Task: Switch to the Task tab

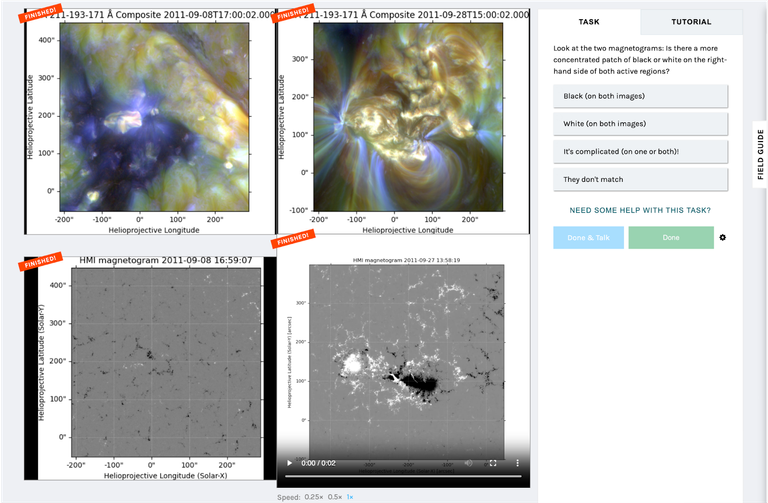Action: (590, 22)
